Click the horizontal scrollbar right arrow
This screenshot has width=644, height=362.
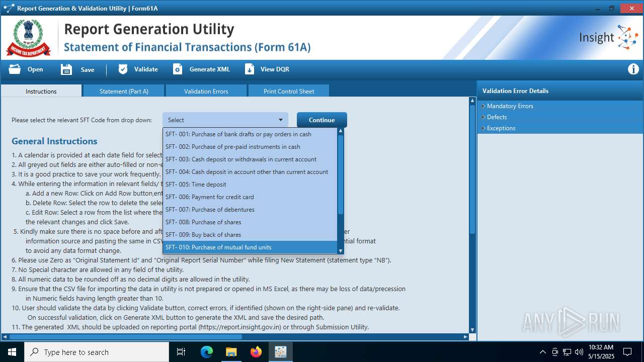click(465, 337)
